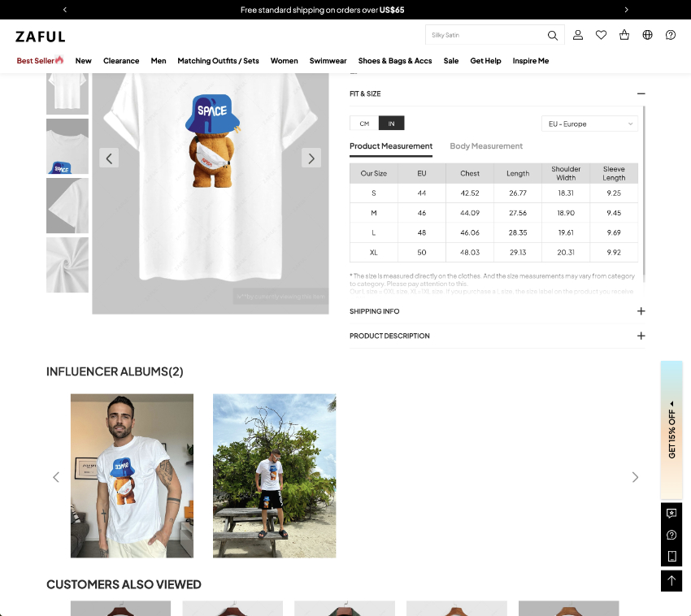Click the back-to-top arrow button
This screenshot has width=691, height=616.
pyautogui.click(x=671, y=581)
